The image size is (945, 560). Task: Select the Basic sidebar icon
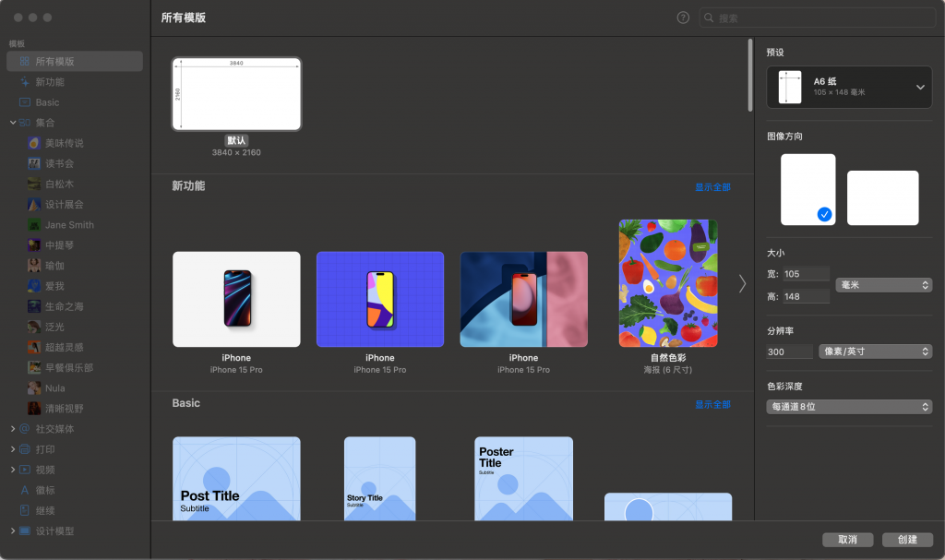point(23,101)
